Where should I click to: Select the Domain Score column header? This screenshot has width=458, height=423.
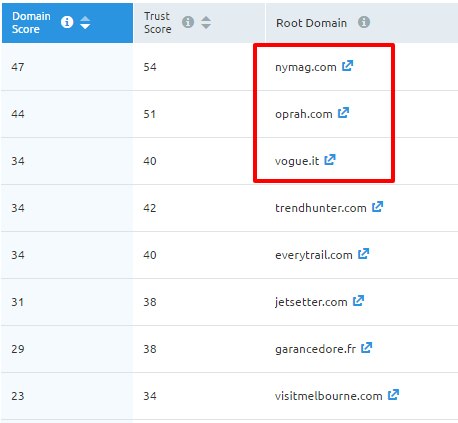[67, 23]
